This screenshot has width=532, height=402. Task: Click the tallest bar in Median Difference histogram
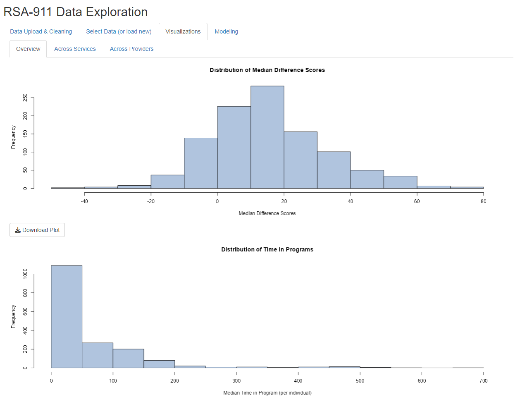coord(267,137)
